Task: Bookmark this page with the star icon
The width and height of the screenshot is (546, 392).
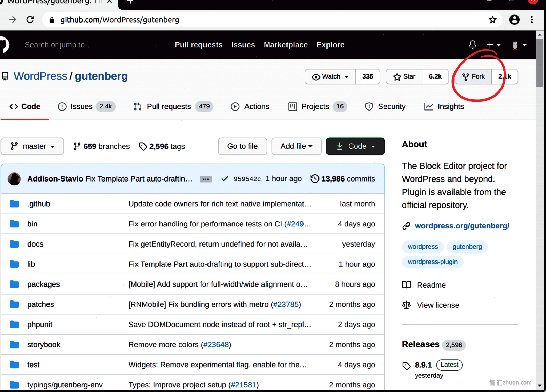Action: [x=492, y=20]
